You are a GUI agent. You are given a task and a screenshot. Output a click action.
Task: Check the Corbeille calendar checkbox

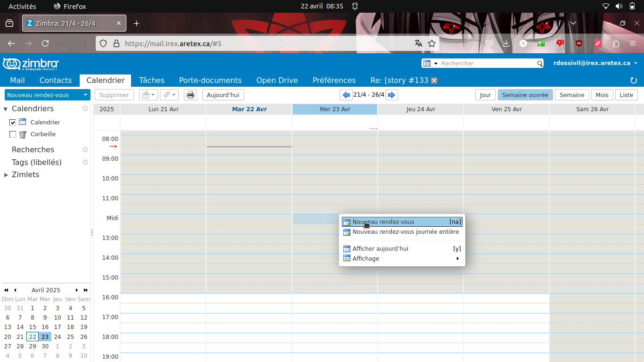tap(13, 134)
